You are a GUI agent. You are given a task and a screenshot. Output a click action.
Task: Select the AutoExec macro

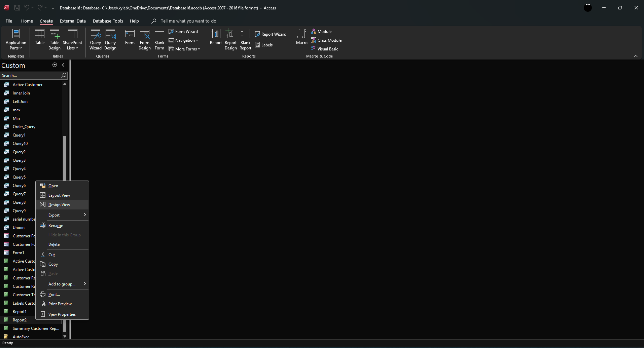coord(31,337)
